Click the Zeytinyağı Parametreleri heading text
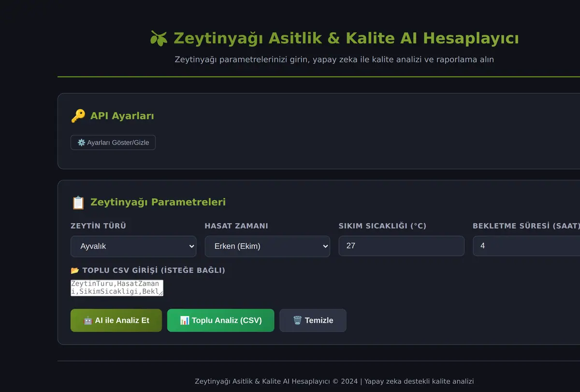This screenshot has width=580, height=392. (x=158, y=202)
